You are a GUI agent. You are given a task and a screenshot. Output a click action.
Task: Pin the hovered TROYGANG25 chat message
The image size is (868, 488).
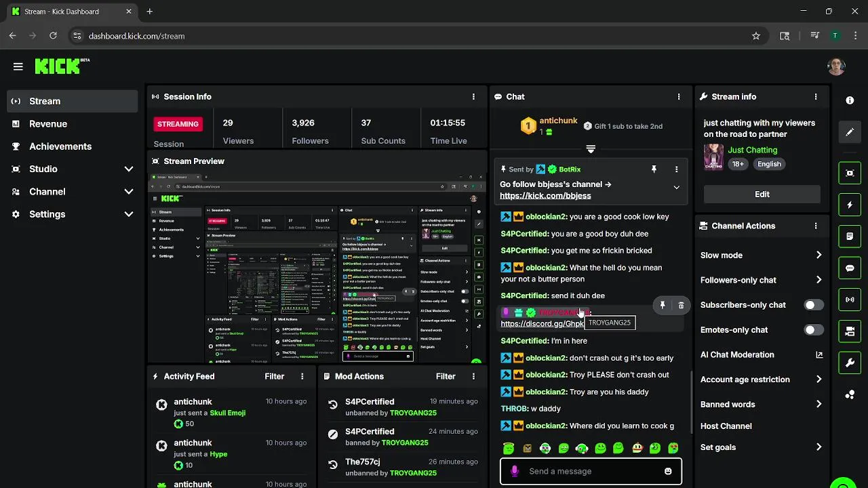pos(663,306)
